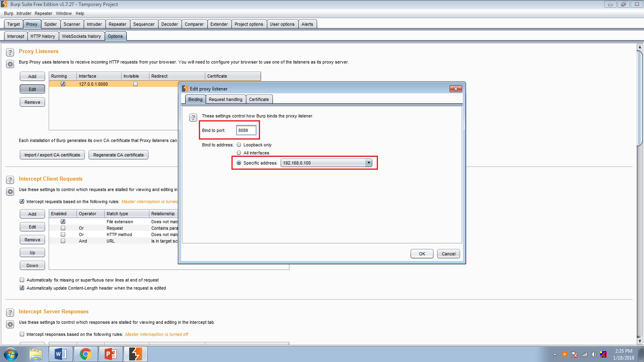Click the Bind to port input field
The height and width of the screenshot is (362, 644).
tap(246, 130)
